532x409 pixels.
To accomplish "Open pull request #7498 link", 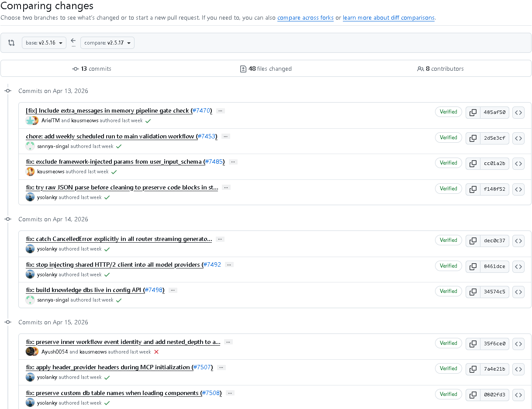I will [x=154, y=290].
